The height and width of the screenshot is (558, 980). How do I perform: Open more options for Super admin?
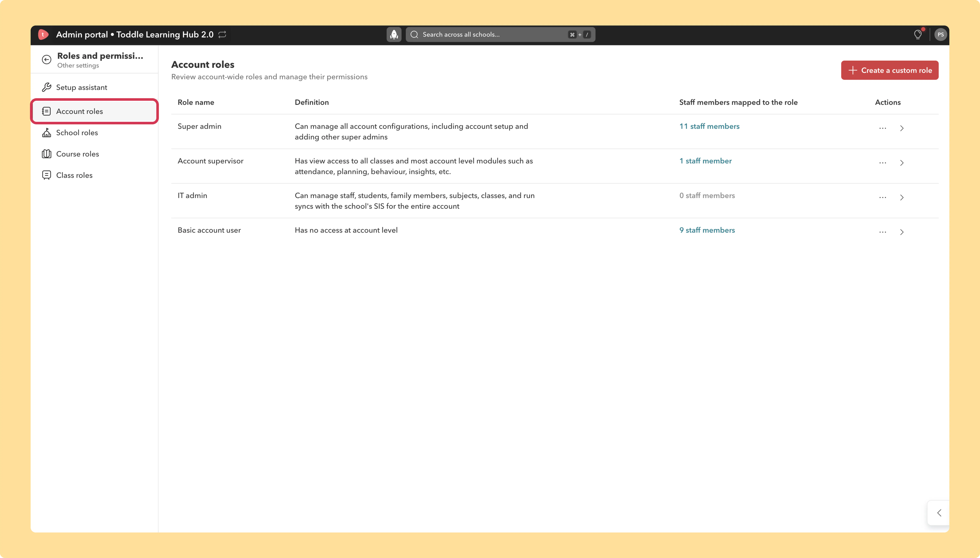(x=883, y=128)
